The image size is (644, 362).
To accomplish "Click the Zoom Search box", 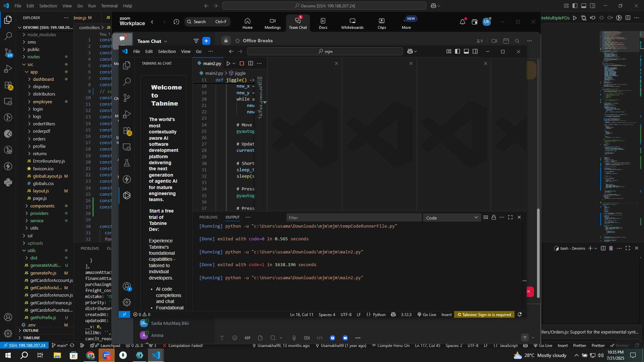I will click(x=207, y=22).
